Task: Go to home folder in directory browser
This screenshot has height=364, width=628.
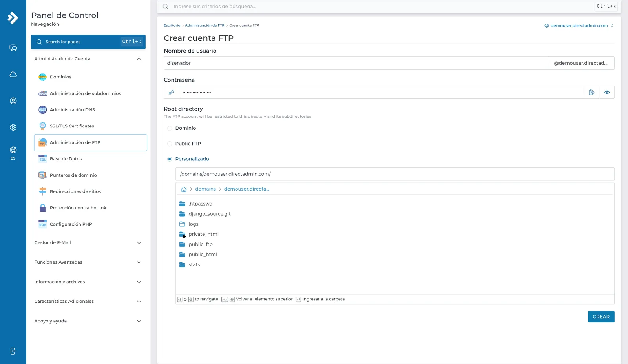Action: (184, 189)
